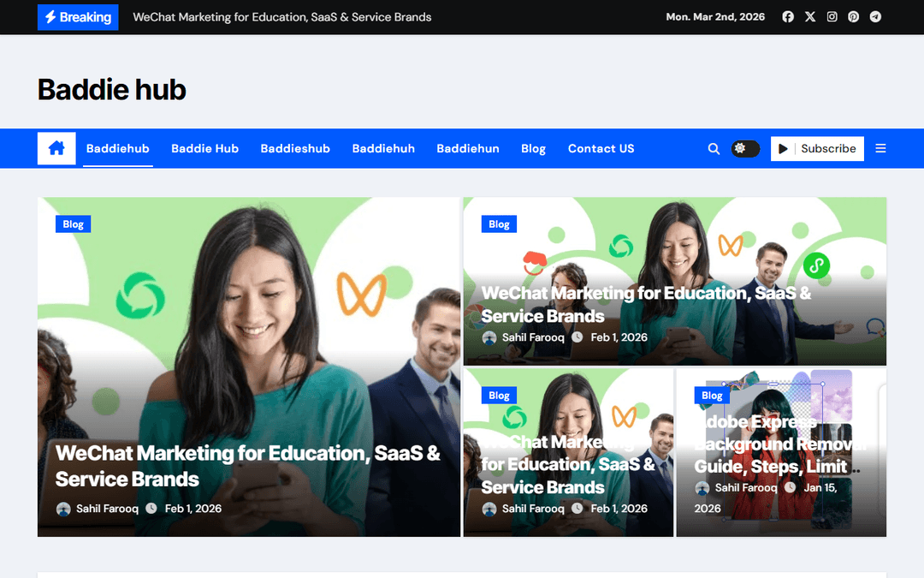Open the Pinterest social icon
The image size is (924, 578).
(853, 17)
